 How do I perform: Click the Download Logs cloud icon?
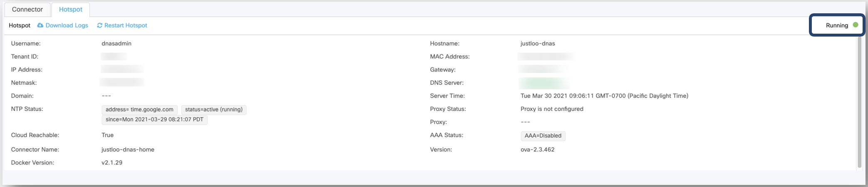point(40,25)
